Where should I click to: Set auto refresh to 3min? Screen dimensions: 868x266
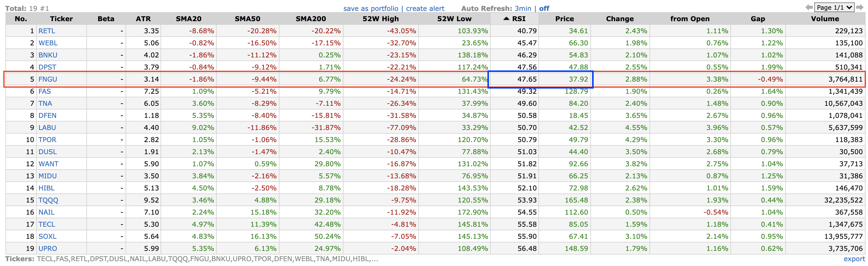(523, 8)
